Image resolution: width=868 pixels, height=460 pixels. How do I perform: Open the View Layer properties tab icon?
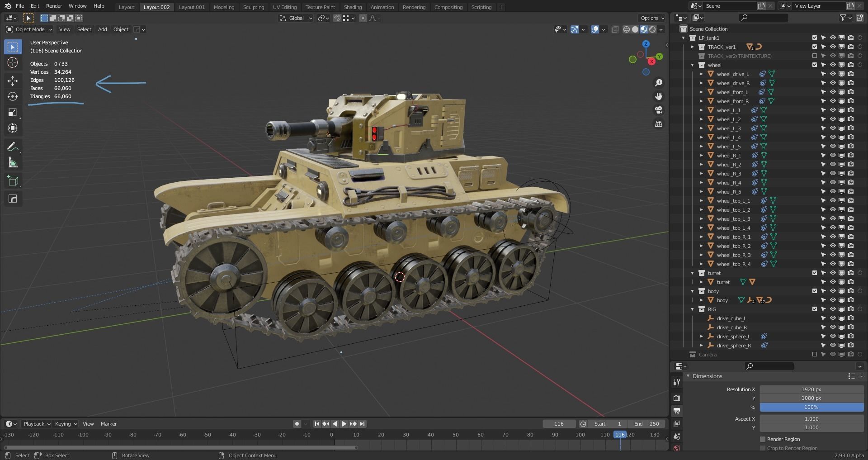pyautogui.click(x=677, y=424)
